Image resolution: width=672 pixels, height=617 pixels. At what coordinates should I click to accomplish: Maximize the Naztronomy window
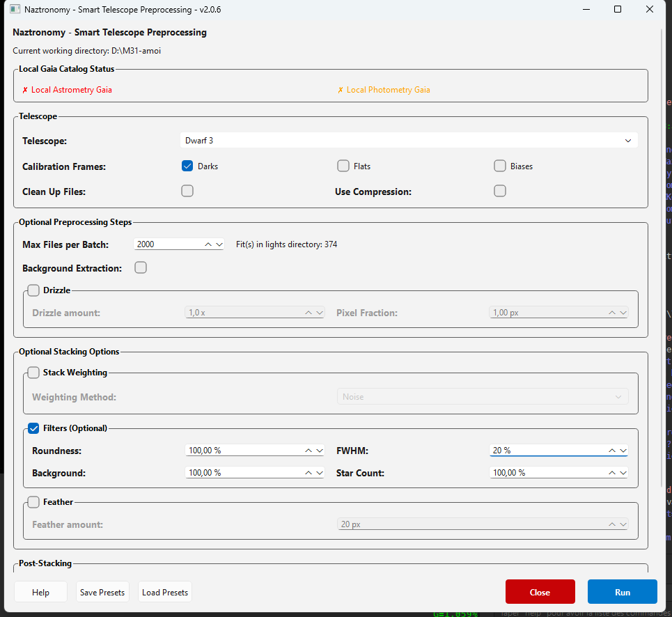click(618, 9)
